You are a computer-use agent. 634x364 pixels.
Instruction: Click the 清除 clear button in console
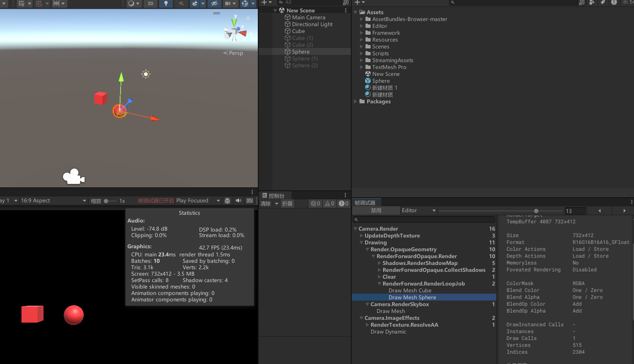click(266, 204)
